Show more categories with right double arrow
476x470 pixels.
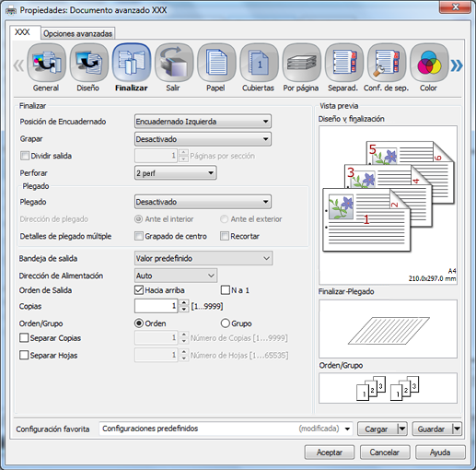[457, 65]
